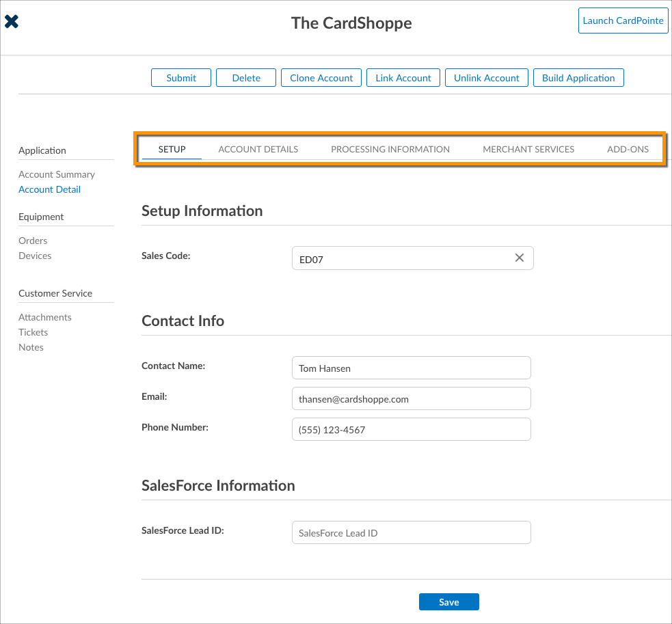Select Clone Account

[x=321, y=78]
